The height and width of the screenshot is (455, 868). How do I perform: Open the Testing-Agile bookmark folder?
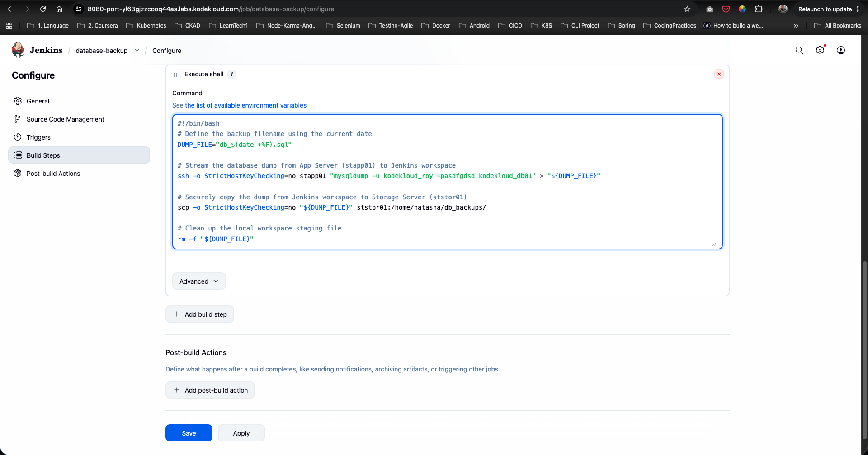[x=391, y=26]
